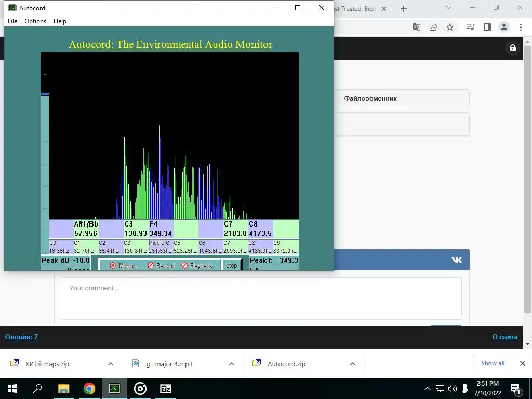The height and width of the screenshot is (399, 532).
Task: Click the level meter slider on left
Action: [45, 153]
